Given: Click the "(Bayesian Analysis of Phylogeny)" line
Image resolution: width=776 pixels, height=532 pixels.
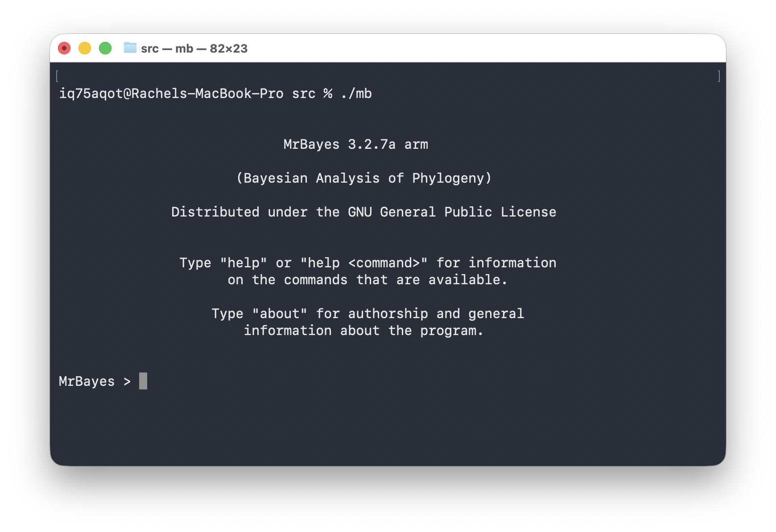Looking at the screenshot, I should click(x=363, y=178).
